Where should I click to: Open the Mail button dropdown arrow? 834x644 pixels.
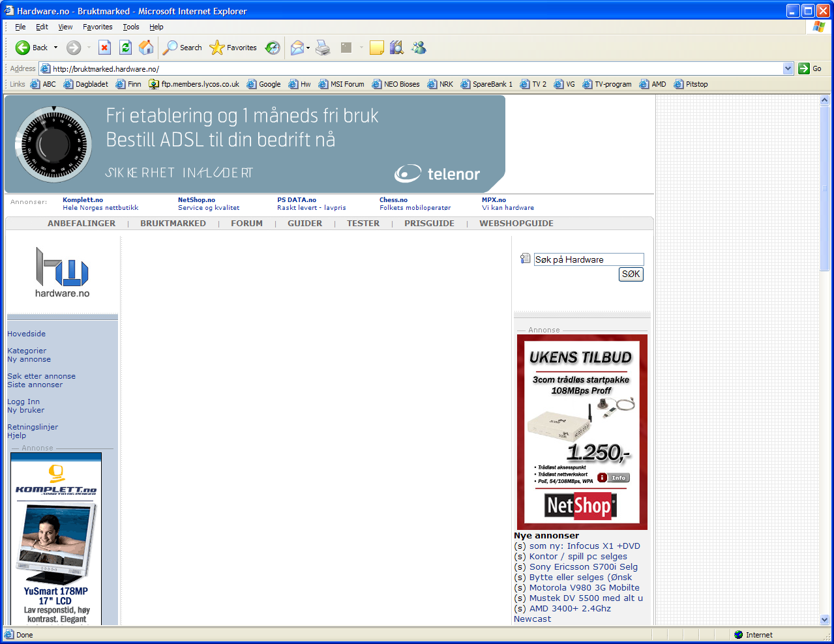pos(308,48)
